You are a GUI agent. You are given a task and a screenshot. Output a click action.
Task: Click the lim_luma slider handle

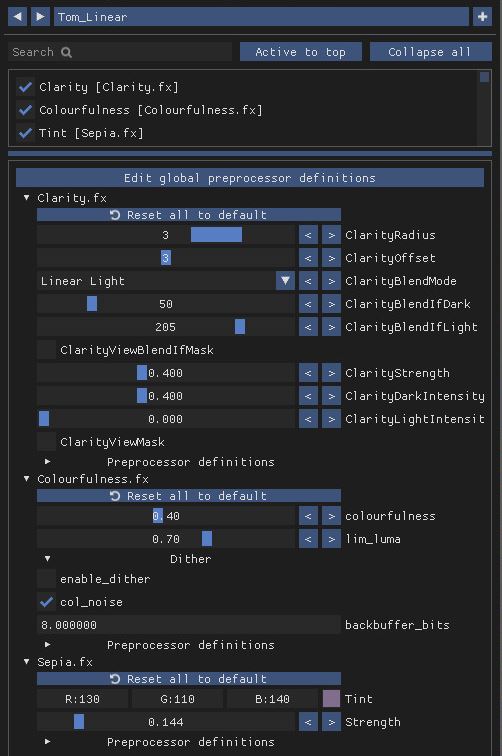pos(207,539)
